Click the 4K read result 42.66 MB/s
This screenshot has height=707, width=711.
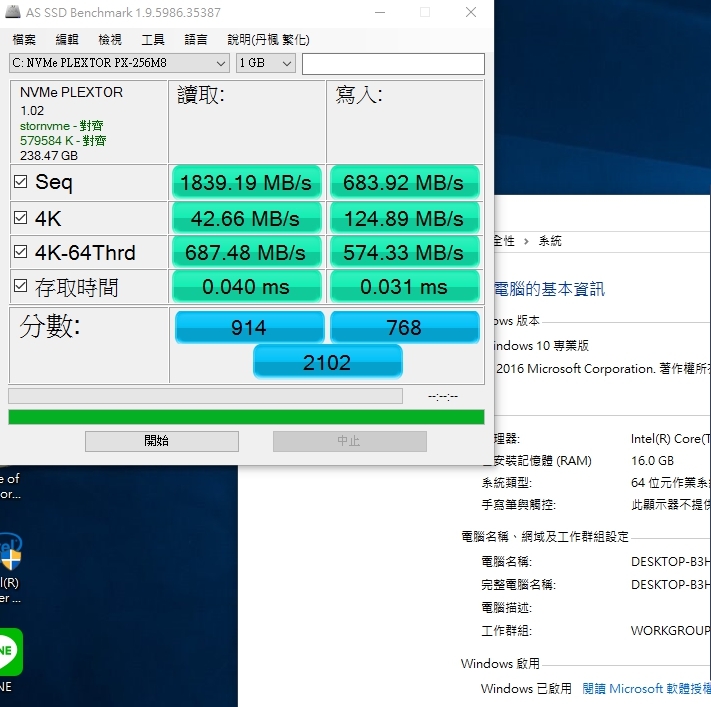coord(247,218)
